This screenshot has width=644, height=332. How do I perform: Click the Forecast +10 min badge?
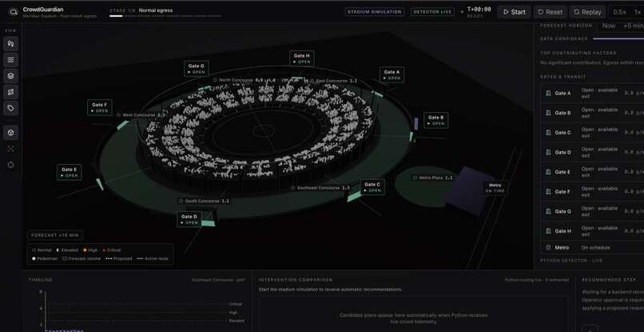point(55,235)
